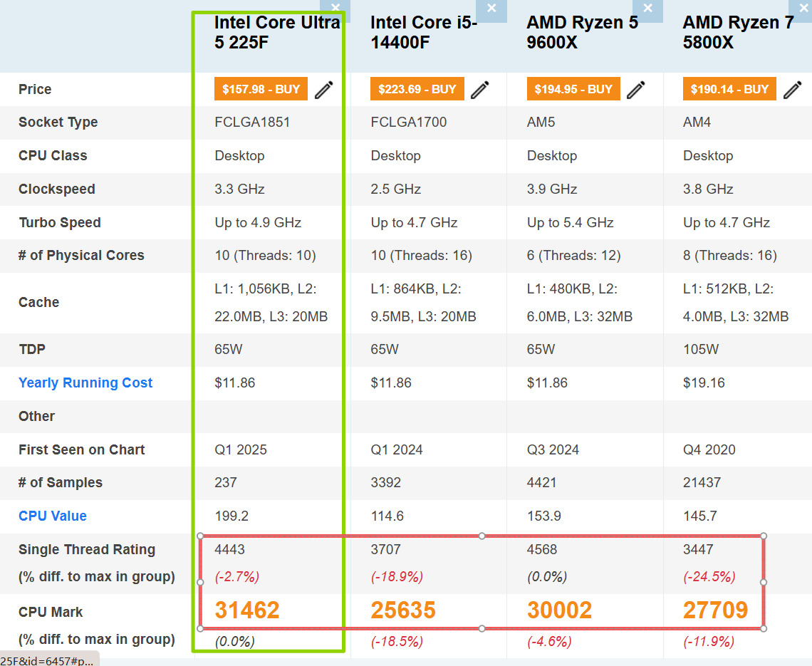Click first seen value Q3 2024
This screenshot has width=812, height=666.
click(553, 449)
